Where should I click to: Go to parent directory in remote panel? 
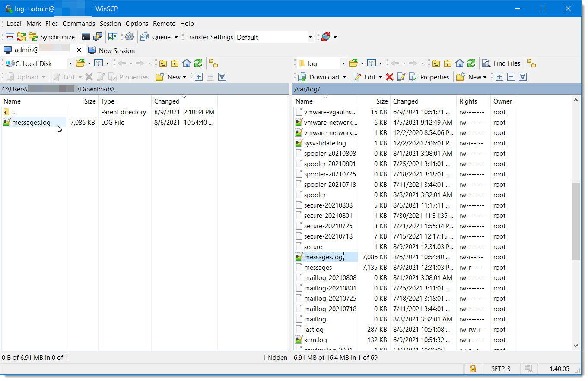coord(436,63)
